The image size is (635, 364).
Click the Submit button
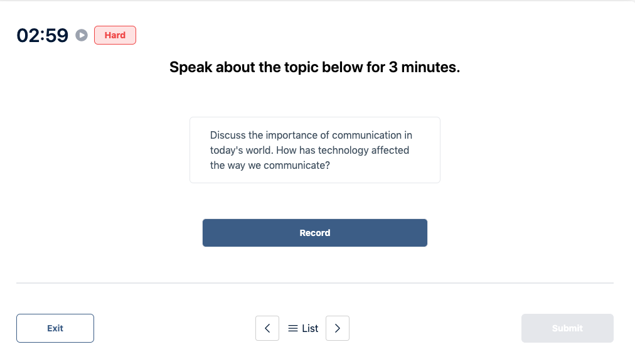click(x=567, y=328)
